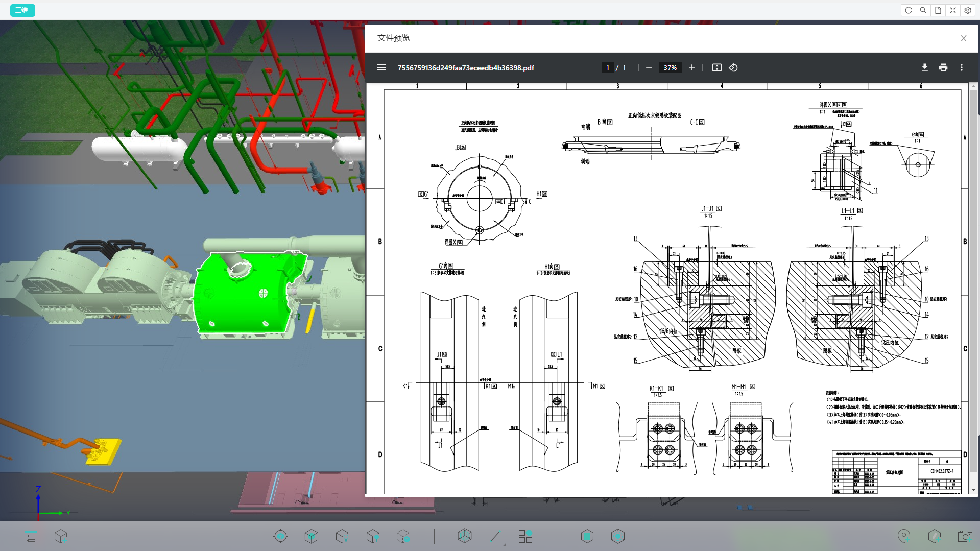The width and height of the screenshot is (980, 551).
Task: Open the PDF viewer sidebar menu
Action: click(x=381, y=67)
